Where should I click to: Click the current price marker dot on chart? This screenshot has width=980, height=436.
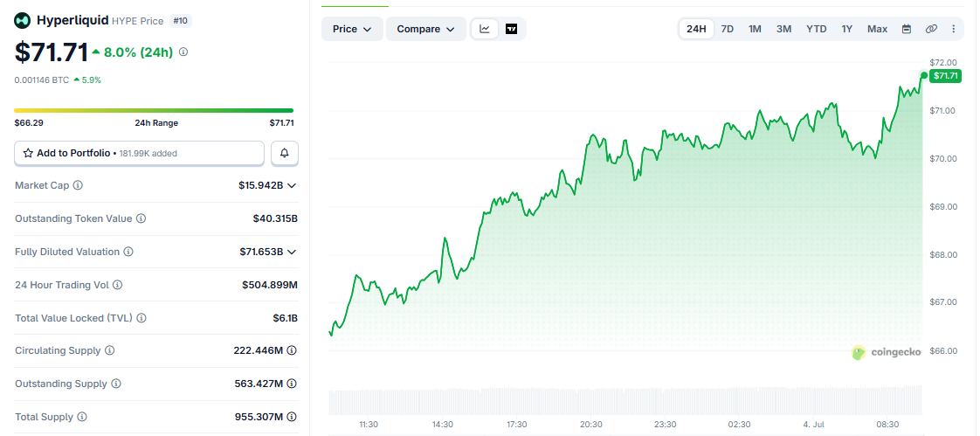click(x=924, y=76)
